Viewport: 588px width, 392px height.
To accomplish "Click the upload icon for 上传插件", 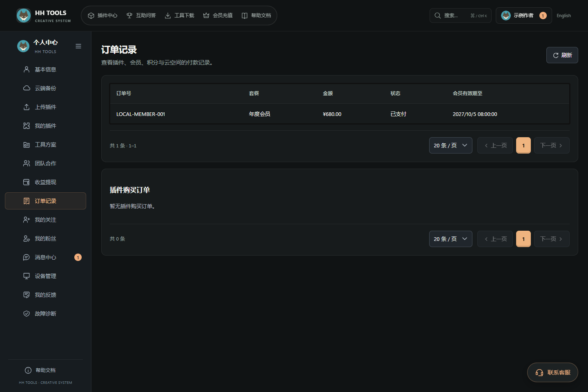I will coord(27,107).
